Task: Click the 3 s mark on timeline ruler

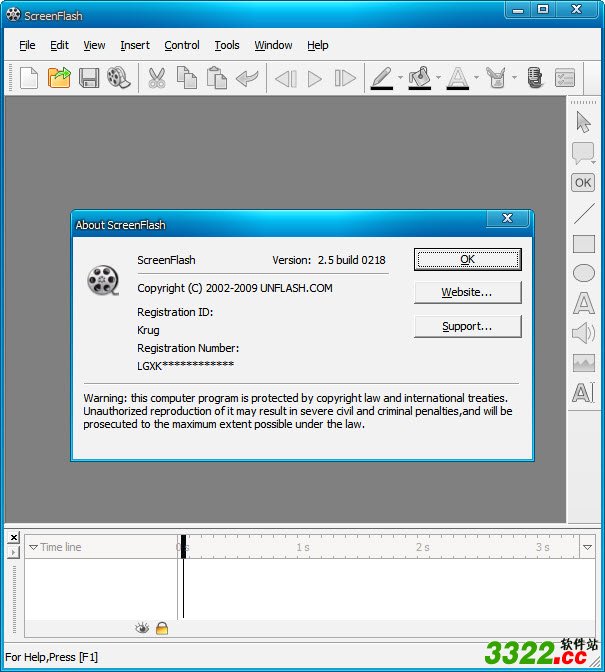Action: click(x=542, y=547)
